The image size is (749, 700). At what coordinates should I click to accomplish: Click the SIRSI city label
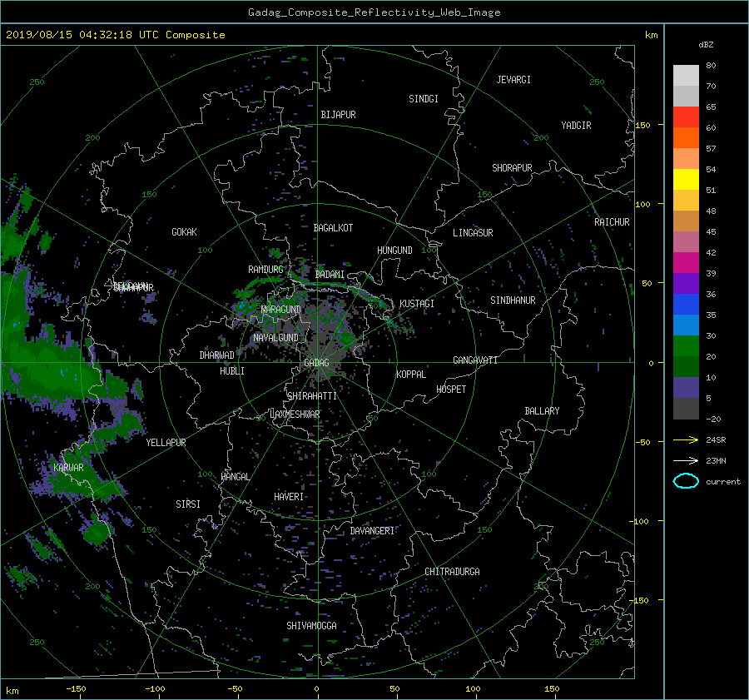(x=188, y=504)
